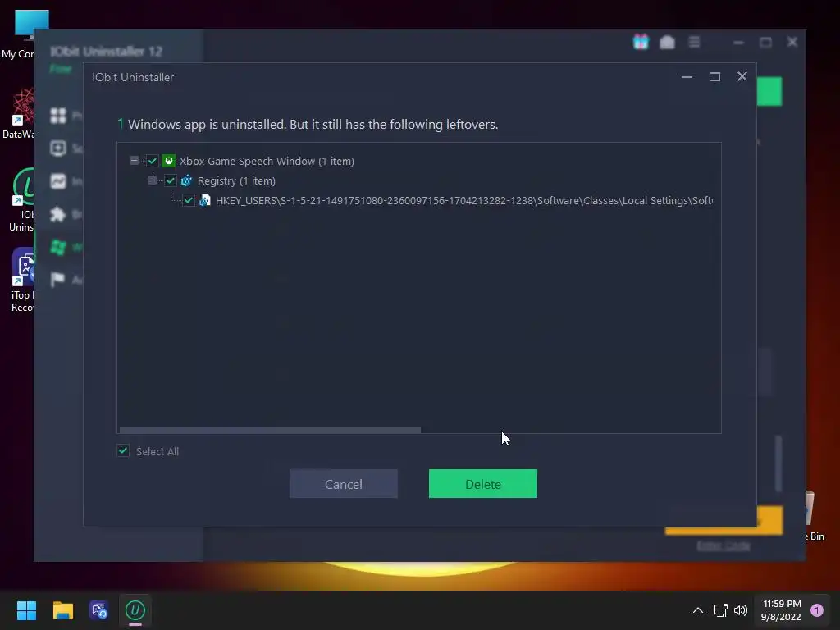Screen dimensions: 840x630
Task: Click the registry key file icon
Action: [204, 200]
